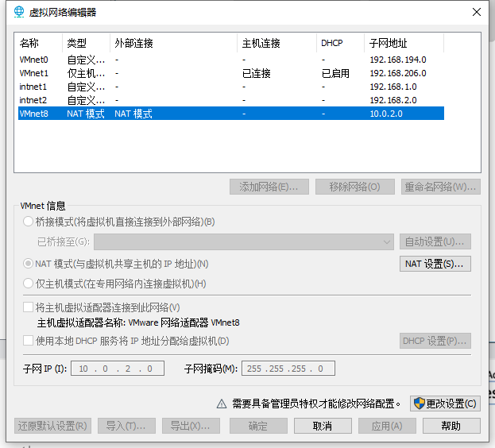Image resolution: width=495 pixels, height=448 pixels.
Task: Click 更改设置(C) button
Action: coord(445,404)
